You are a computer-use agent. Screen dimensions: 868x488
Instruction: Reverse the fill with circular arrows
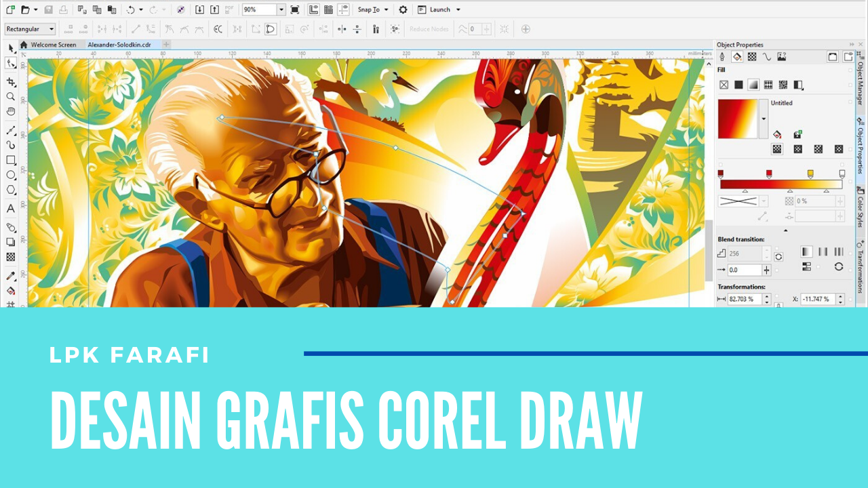(839, 266)
